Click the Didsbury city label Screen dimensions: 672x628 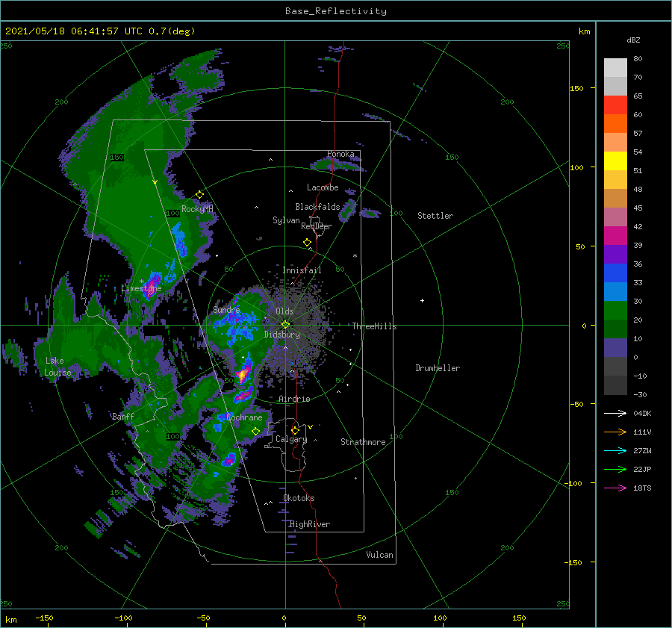pos(282,335)
